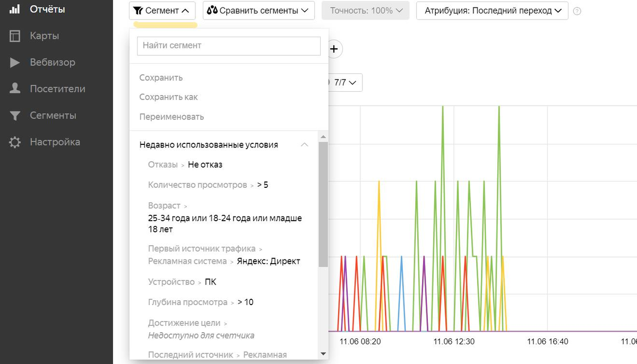
Task: Click the Настройка gear icon
Action: point(15,142)
